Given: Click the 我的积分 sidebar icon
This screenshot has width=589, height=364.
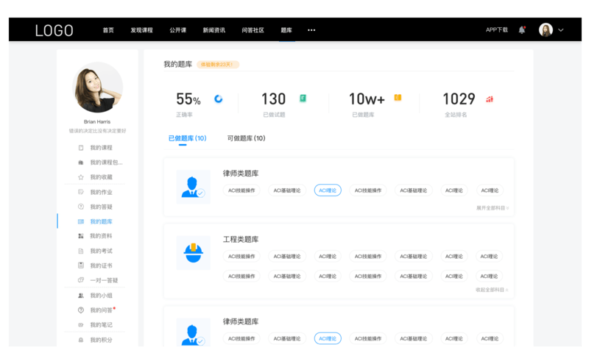Looking at the screenshot, I should [81, 340].
